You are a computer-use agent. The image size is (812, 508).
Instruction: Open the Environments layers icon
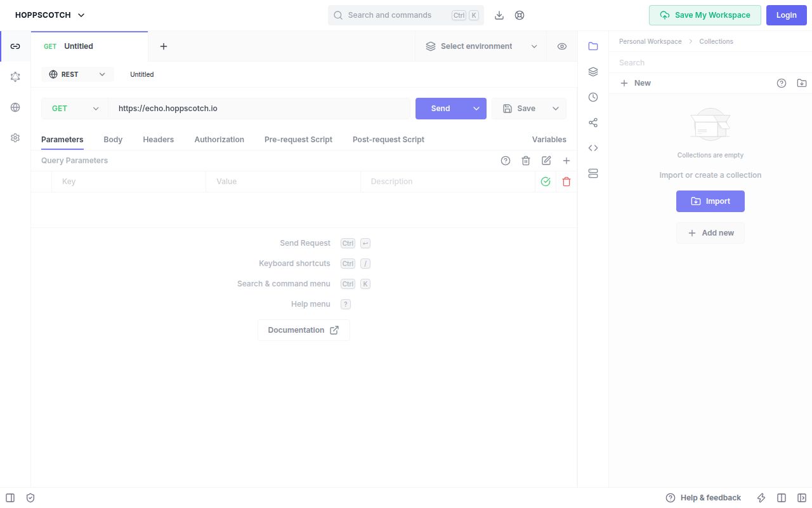point(593,72)
